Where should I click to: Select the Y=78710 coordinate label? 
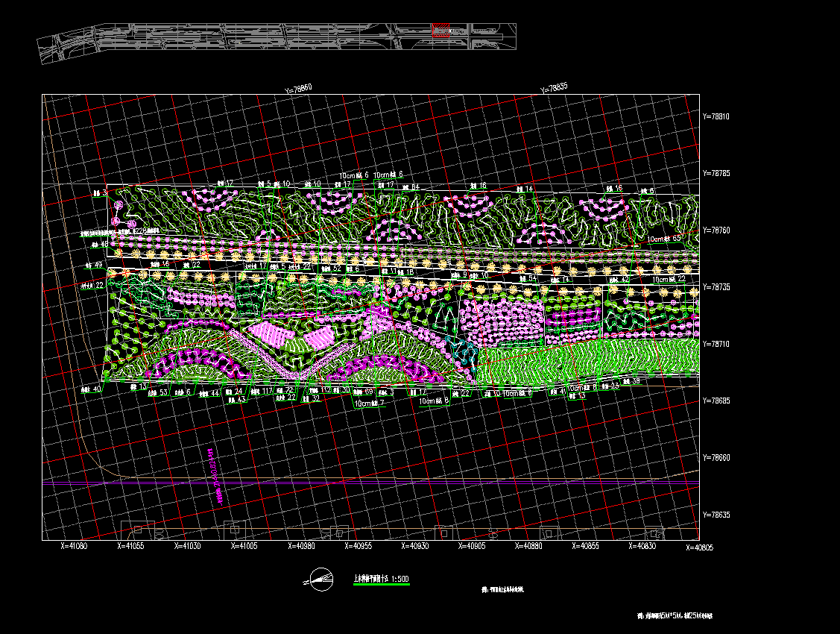pos(716,344)
